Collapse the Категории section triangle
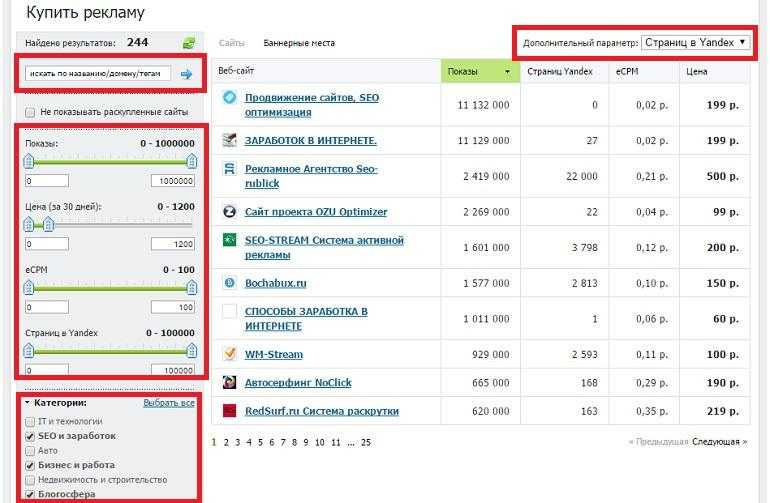Image resolution: width=770 pixels, height=503 pixels. tap(27, 403)
